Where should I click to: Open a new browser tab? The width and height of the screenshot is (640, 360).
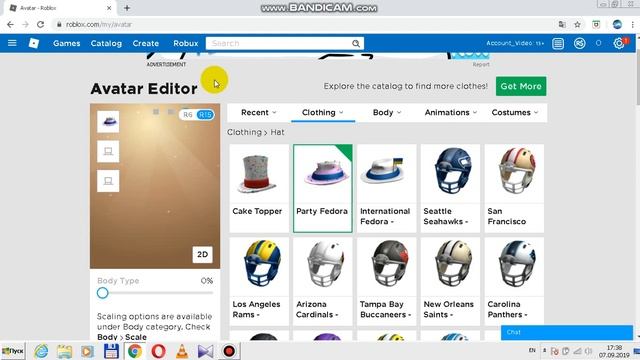pyautogui.click(x=127, y=8)
